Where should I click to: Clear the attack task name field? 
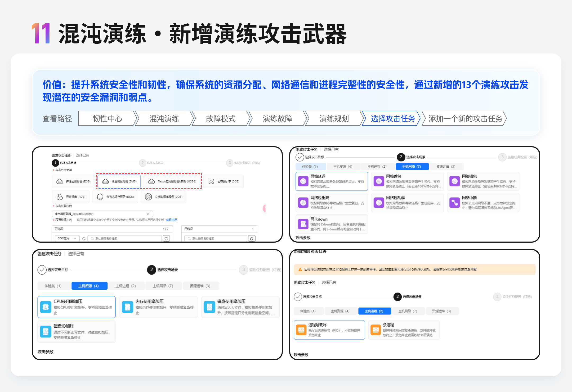(x=148, y=214)
